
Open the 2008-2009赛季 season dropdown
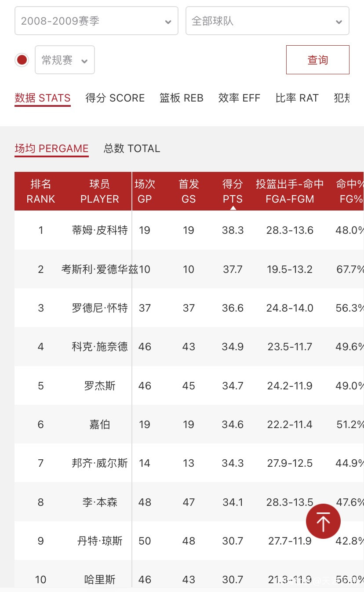[x=96, y=21]
